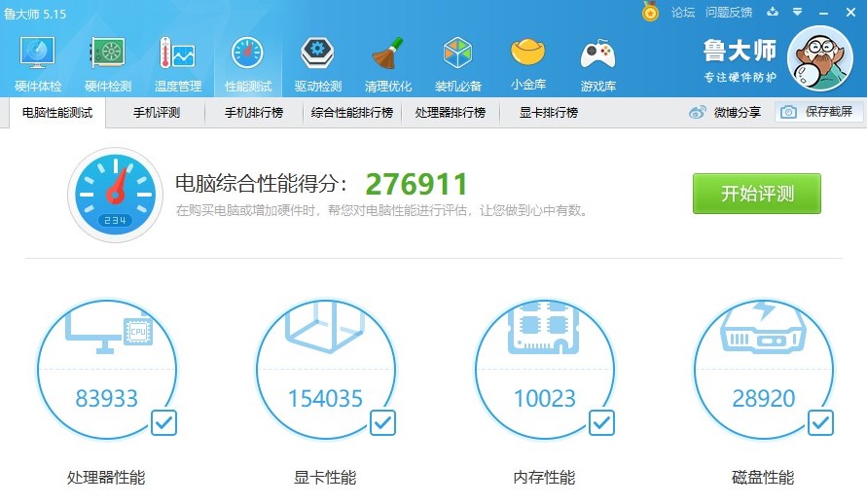867x504 pixels.
Task: Close the 鲁大师 window
Action: (x=851, y=12)
